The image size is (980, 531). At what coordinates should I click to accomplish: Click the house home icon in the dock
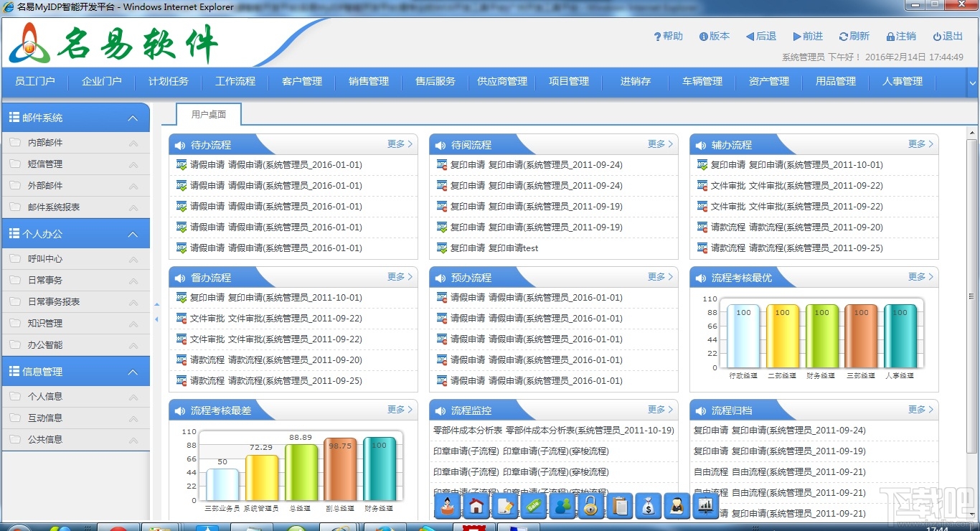(476, 506)
